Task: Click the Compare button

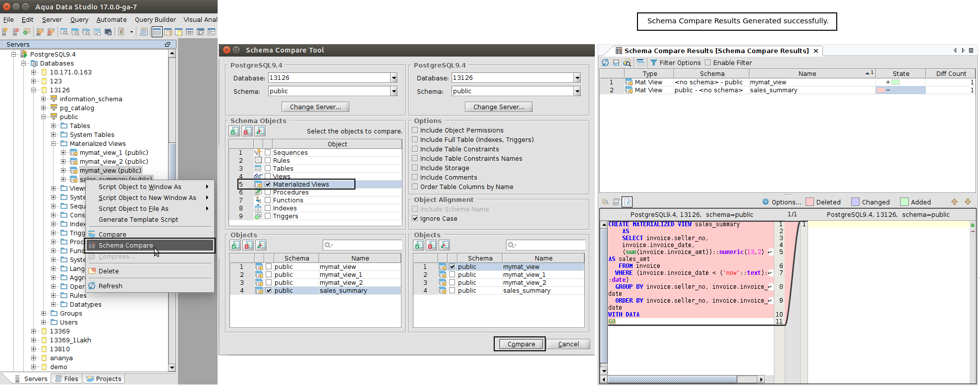Action: [x=520, y=344]
